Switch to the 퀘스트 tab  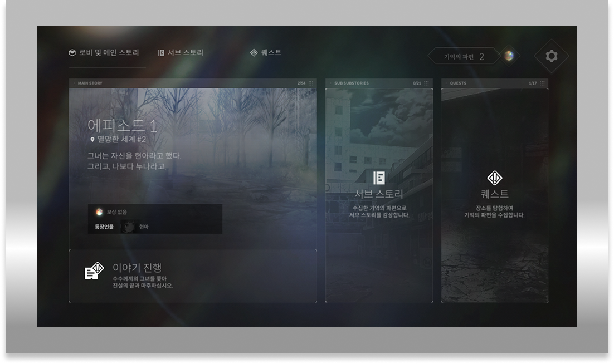[x=266, y=52]
